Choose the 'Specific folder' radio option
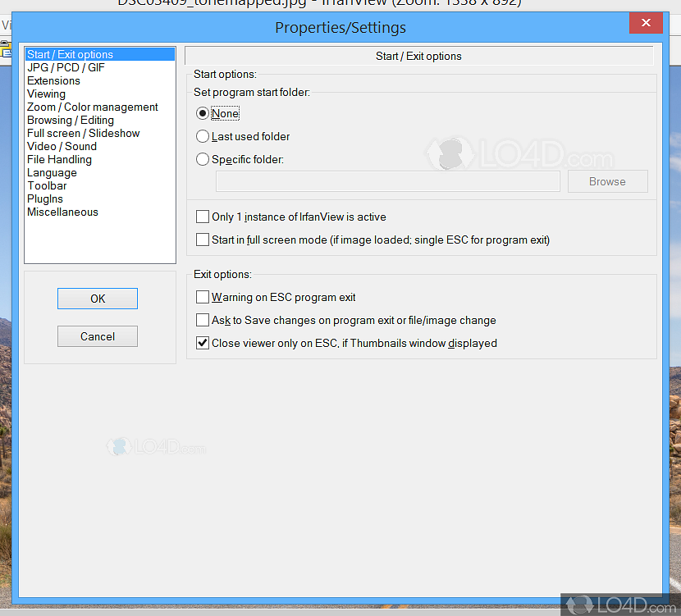This screenshot has width=681, height=616. pos(203,159)
